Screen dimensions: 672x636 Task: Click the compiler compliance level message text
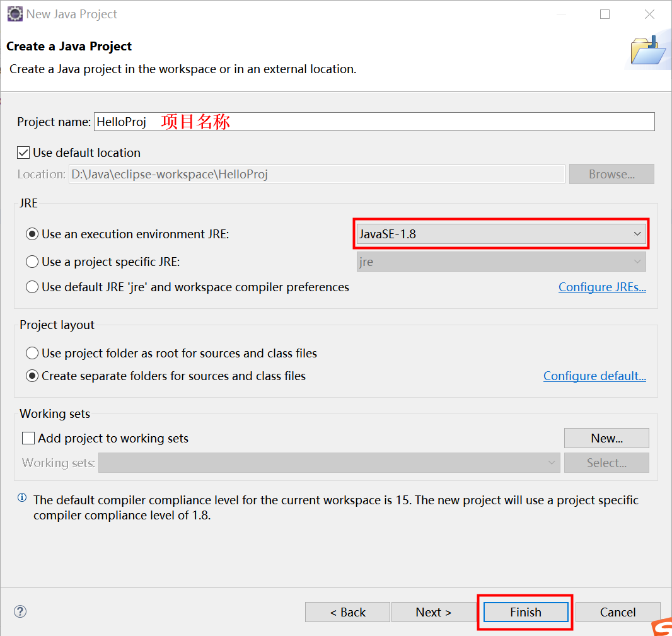(335, 507)
